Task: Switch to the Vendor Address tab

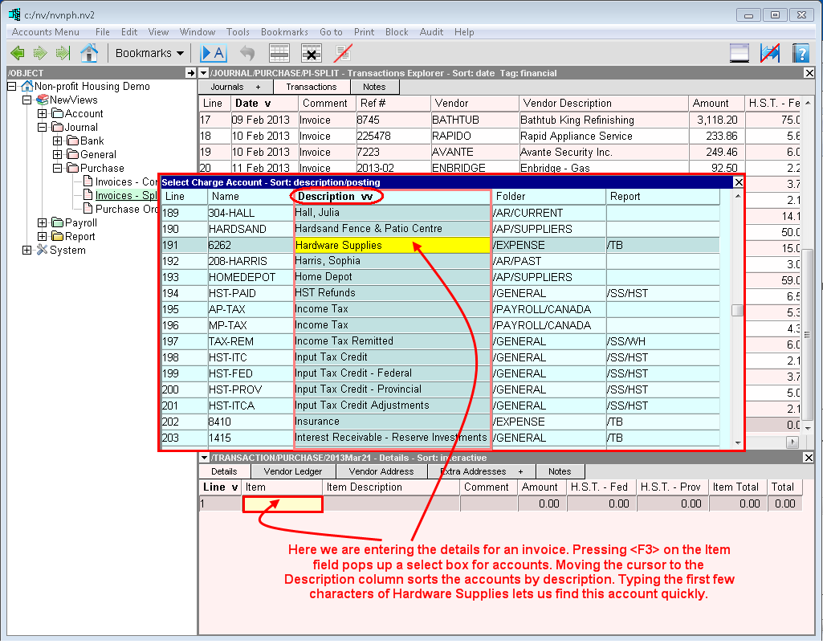Action: pyautogui.click(x=381, y=471)
